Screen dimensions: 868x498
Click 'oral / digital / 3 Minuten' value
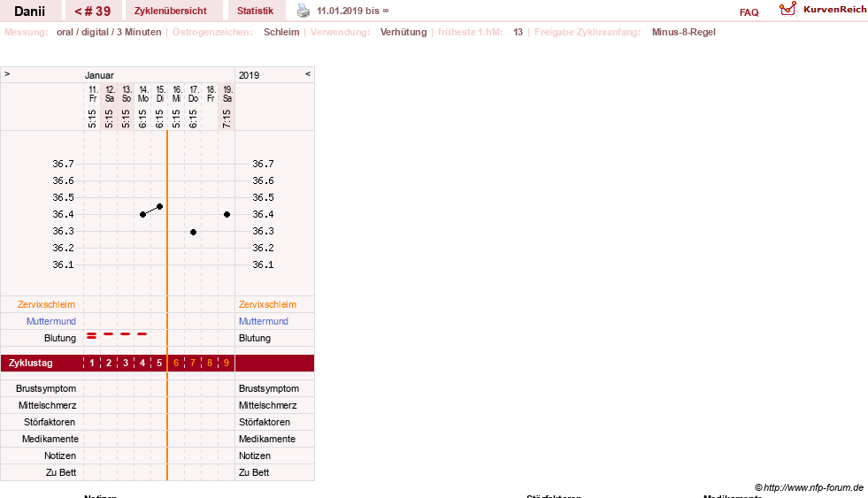tap(109, 32)
